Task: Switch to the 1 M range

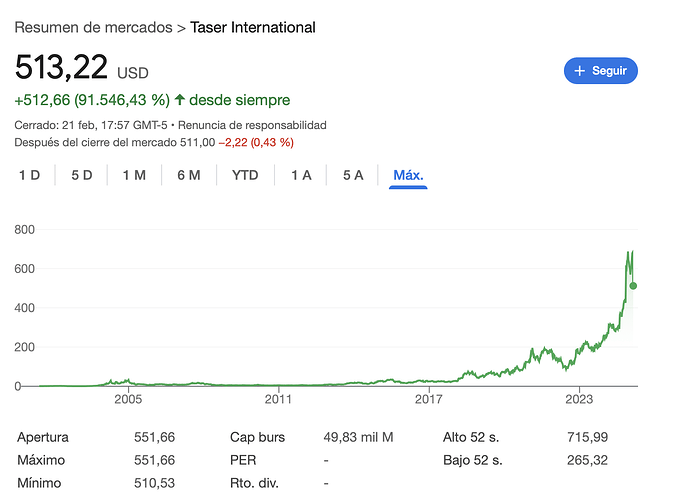Action: pos(134,175)
